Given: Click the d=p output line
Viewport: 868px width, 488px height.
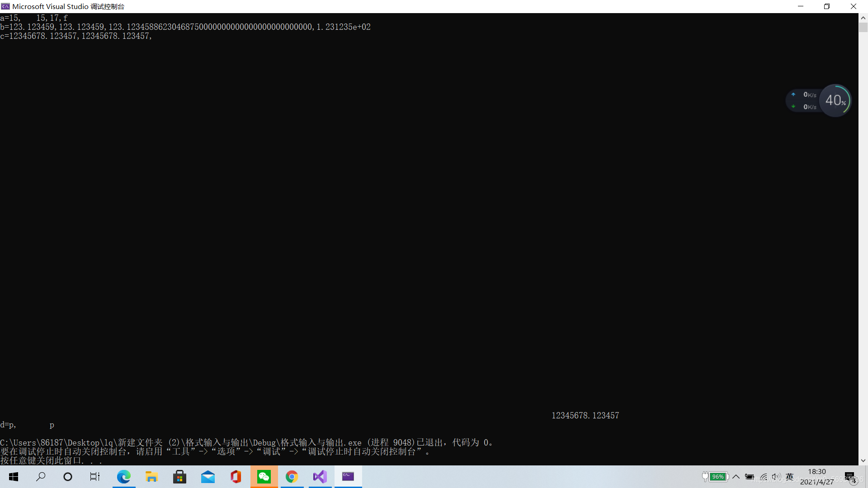Looking at the screenshot, I should pyautogui.click(x=27, y=425).
